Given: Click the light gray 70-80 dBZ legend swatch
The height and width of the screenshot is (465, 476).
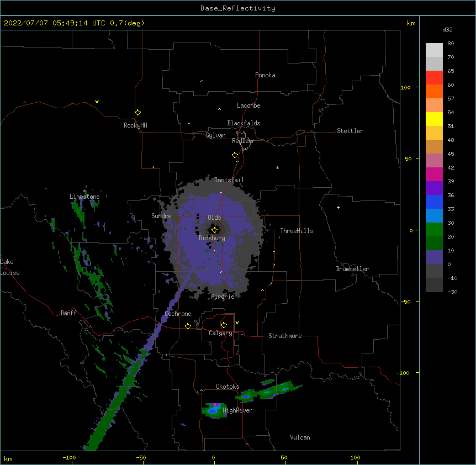Looking at the screenshot, I should [434, 50].
